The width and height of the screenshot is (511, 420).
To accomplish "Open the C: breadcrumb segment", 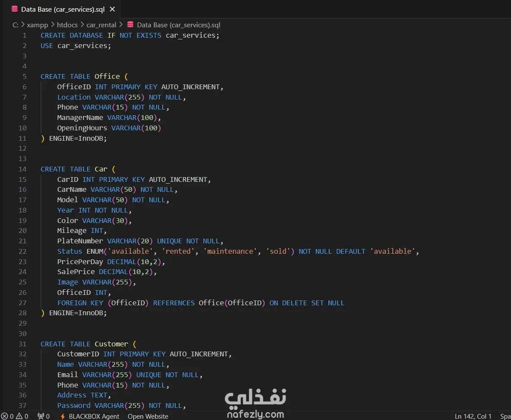I will (15, 25).
